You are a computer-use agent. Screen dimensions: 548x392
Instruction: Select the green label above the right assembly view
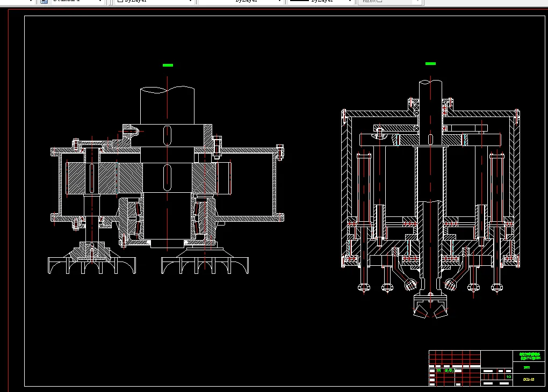click(430, 63)
